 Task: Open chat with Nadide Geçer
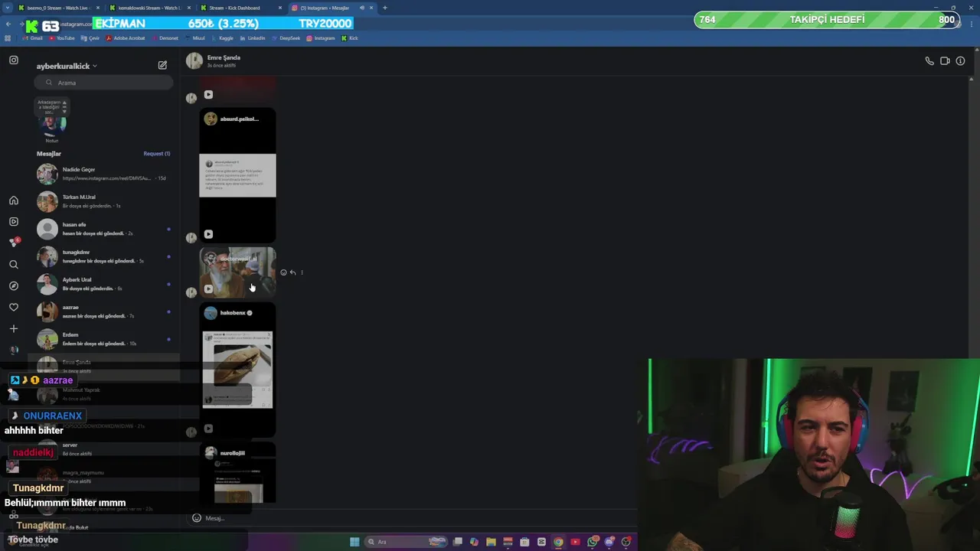[x=103, y=174]
